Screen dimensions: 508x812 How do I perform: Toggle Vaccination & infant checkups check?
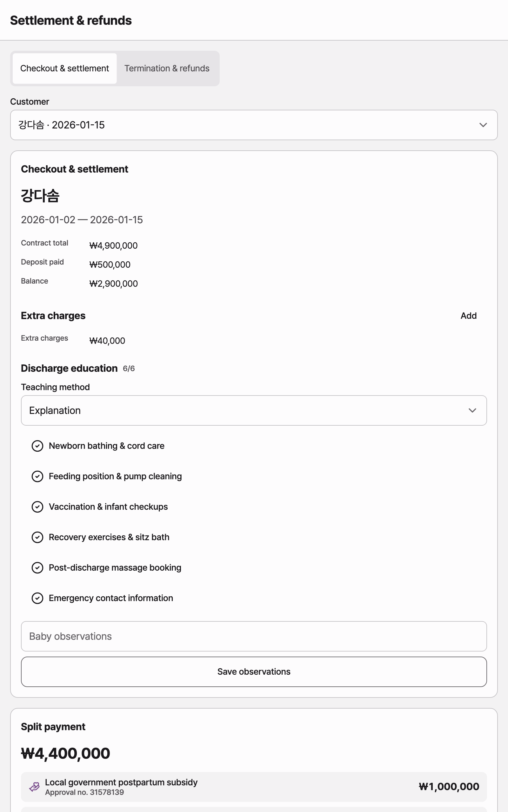tap(37, 507)
